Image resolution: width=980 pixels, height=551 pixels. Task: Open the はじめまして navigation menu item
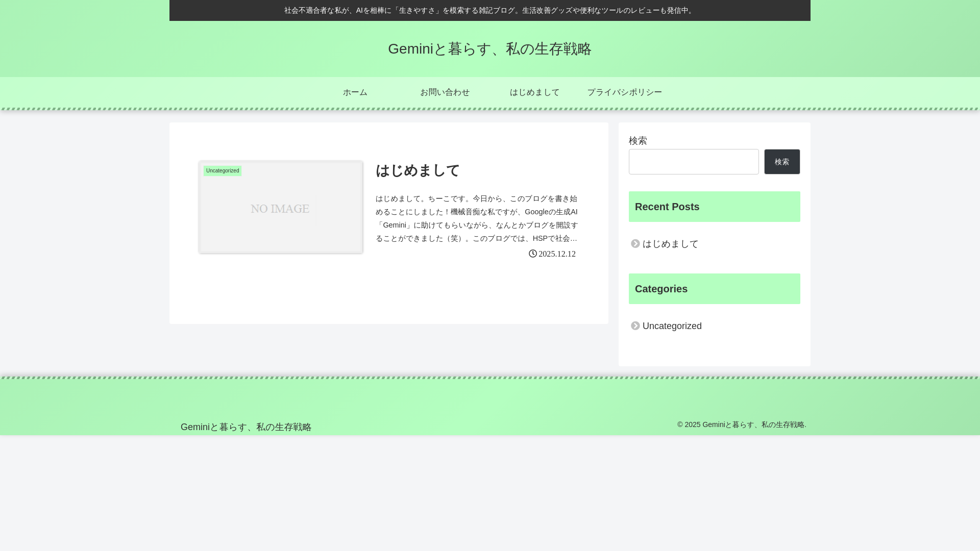[534, 92]
